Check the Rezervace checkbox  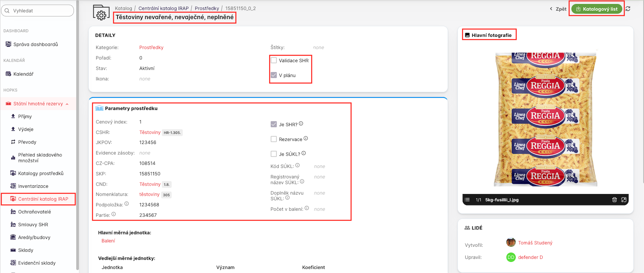click(274, 139)
